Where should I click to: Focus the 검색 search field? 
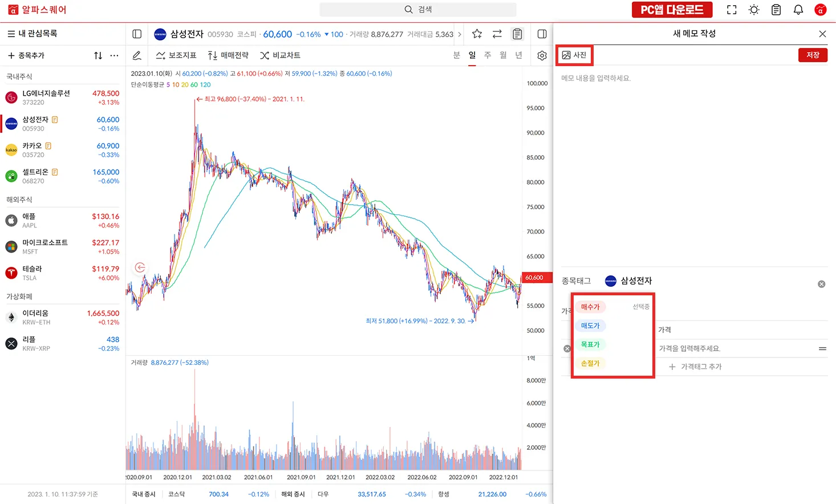pyautogui.click(x=418, y=10)
